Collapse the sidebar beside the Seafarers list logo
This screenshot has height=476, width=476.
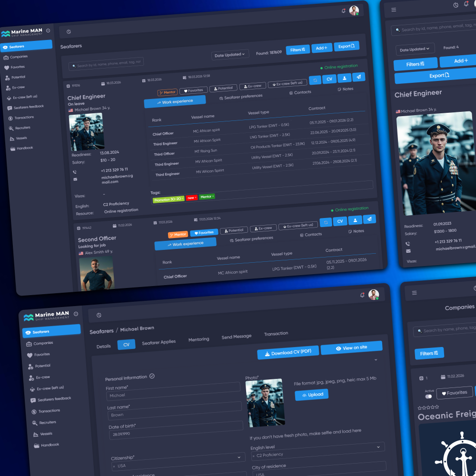48,30
